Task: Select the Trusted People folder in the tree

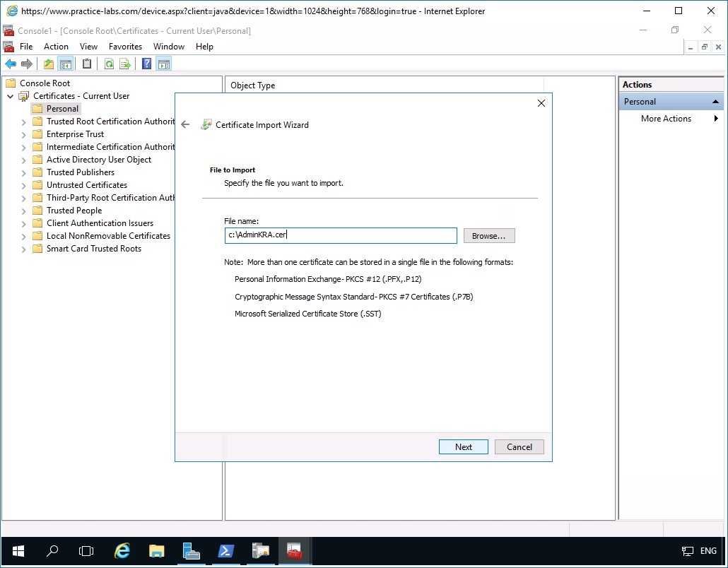Action: pos(74,210)
